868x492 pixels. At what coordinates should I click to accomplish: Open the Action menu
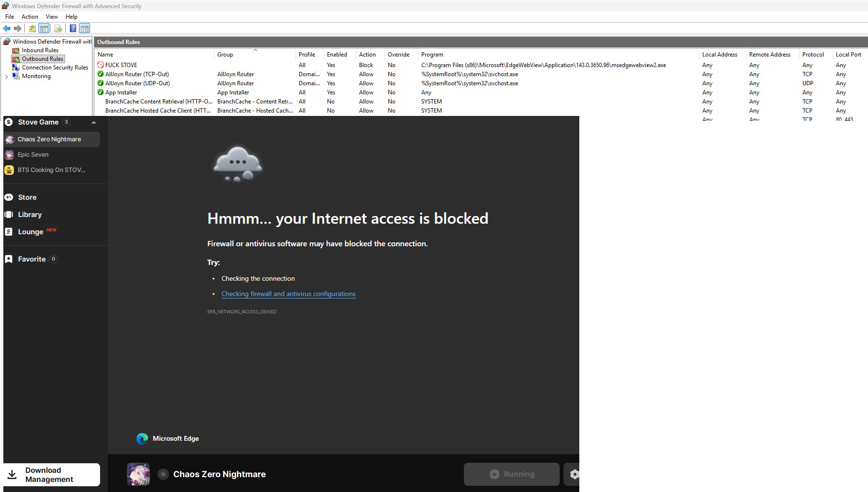30,17
